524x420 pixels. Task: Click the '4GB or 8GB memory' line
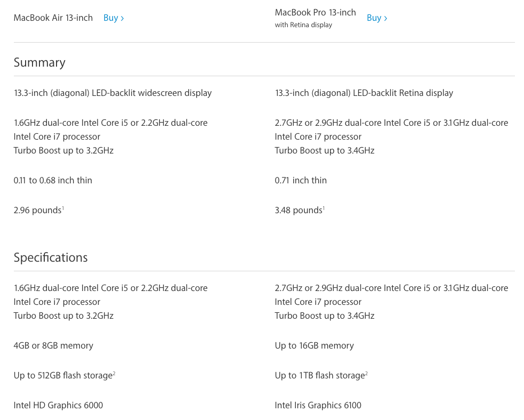(53, 346)
